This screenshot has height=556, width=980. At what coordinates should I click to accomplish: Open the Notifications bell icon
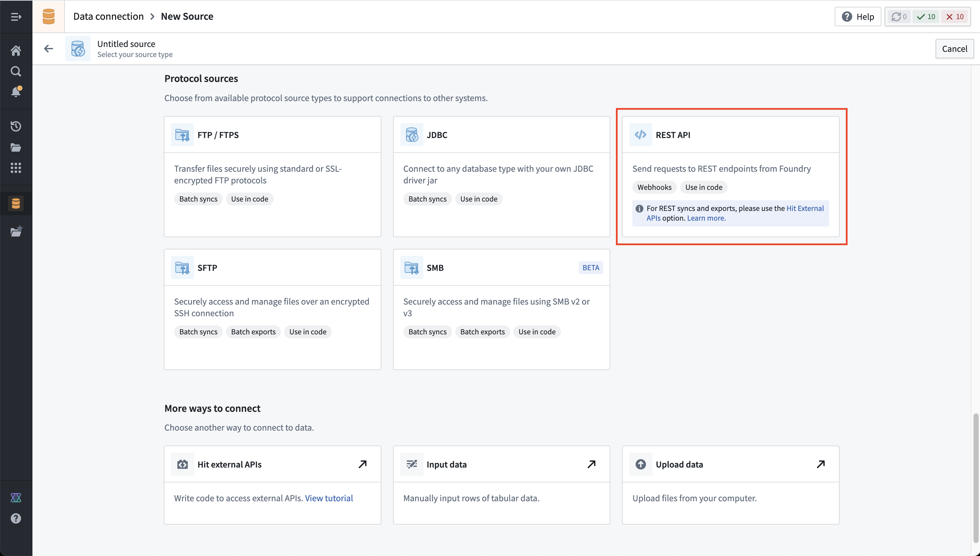click(x=16, y=92)
